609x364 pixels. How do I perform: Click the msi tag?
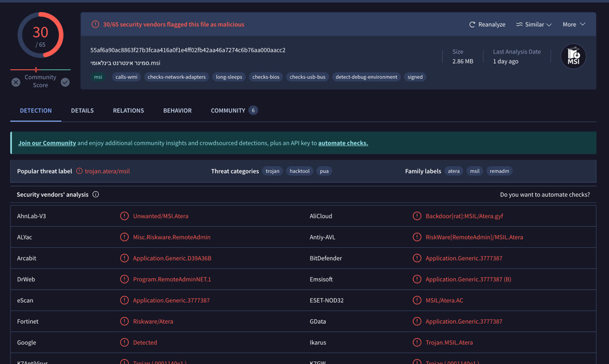coord(98,77)
